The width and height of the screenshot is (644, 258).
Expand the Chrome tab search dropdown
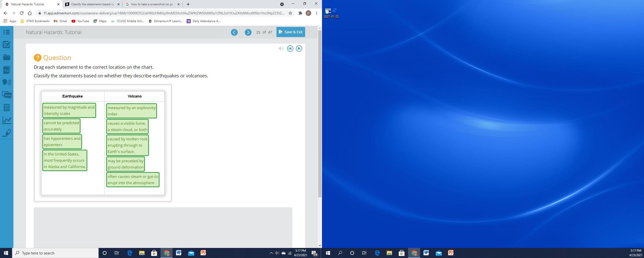coord(282,4)
